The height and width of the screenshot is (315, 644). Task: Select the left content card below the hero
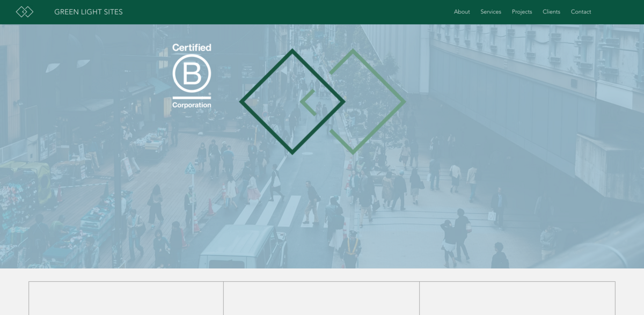click(x=126, y=298)
